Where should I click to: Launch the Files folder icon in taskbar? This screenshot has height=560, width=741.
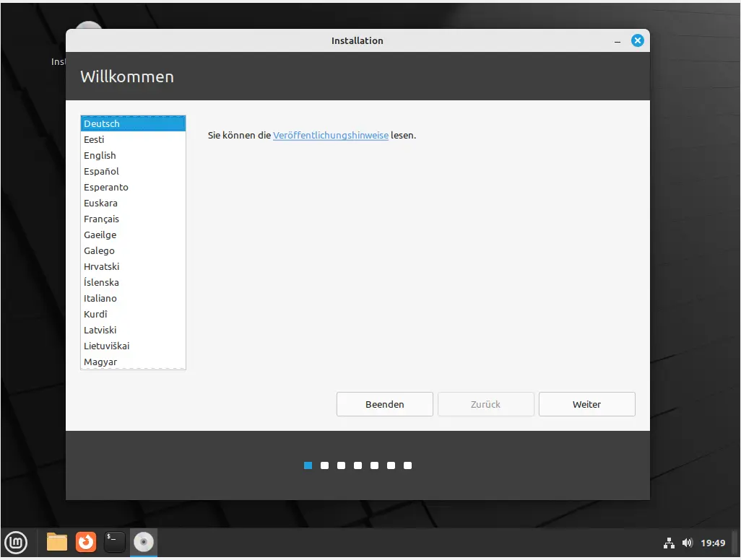[x=57, y=541]
